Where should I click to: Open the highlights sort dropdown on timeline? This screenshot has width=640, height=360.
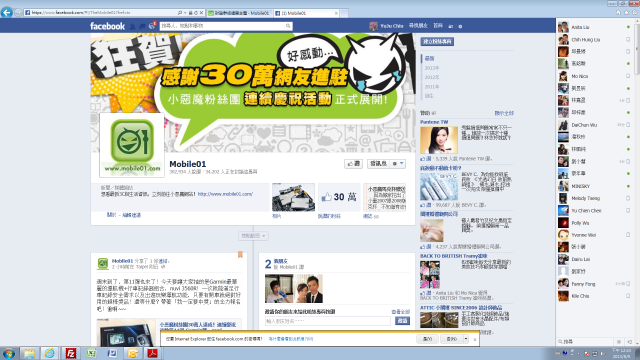(x=253, y=236)
